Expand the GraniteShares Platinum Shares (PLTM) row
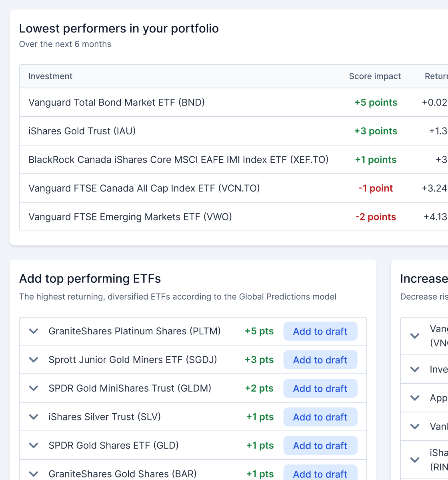Screen dimensions: 448x480 (x=34, y=331)
